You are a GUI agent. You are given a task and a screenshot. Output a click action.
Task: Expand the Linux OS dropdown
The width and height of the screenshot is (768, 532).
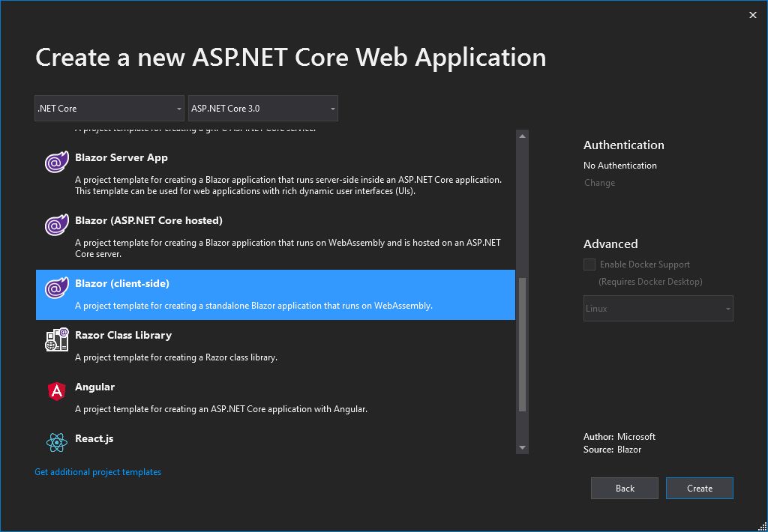[658, 309]
